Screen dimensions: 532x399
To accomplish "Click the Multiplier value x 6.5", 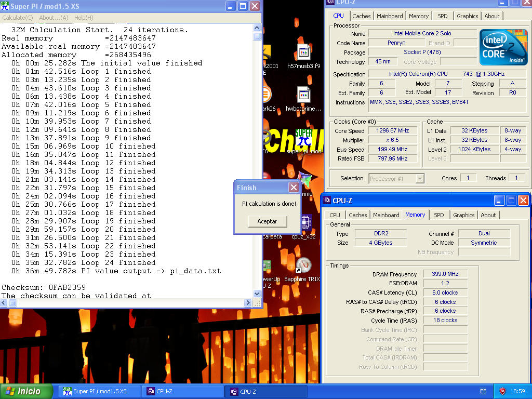I will tap(393, 140).
